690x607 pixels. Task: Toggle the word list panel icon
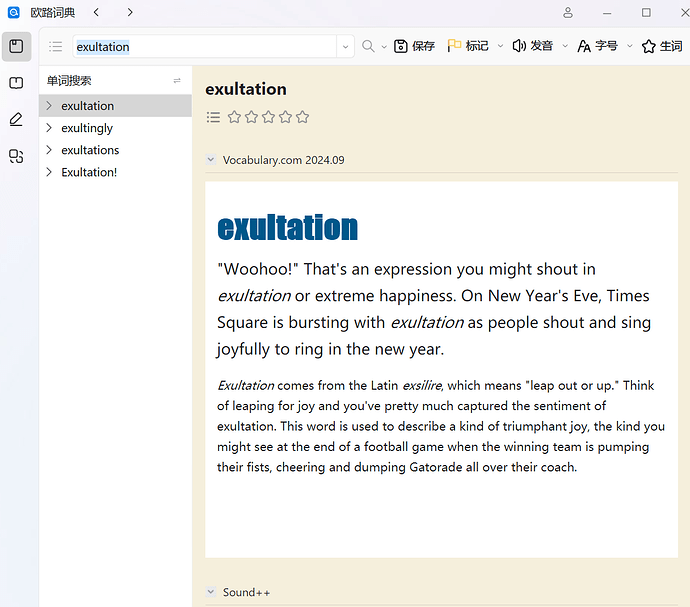[x=55, y=47]
